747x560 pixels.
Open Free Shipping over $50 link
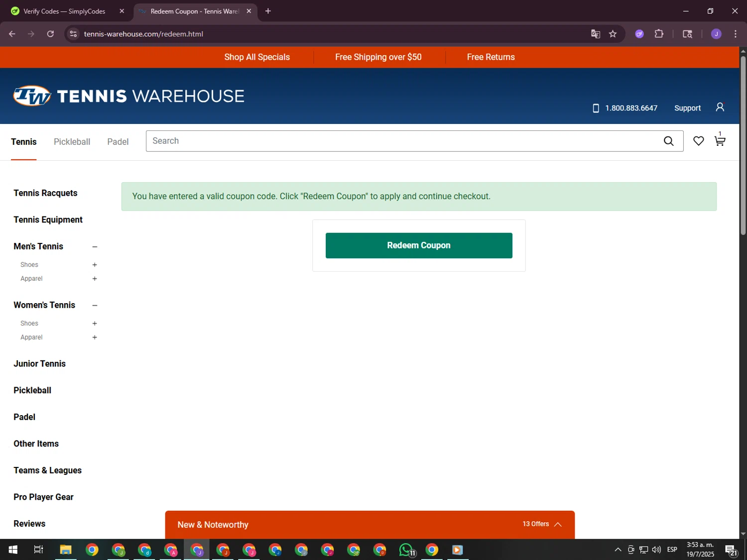[x=378, y=57]
